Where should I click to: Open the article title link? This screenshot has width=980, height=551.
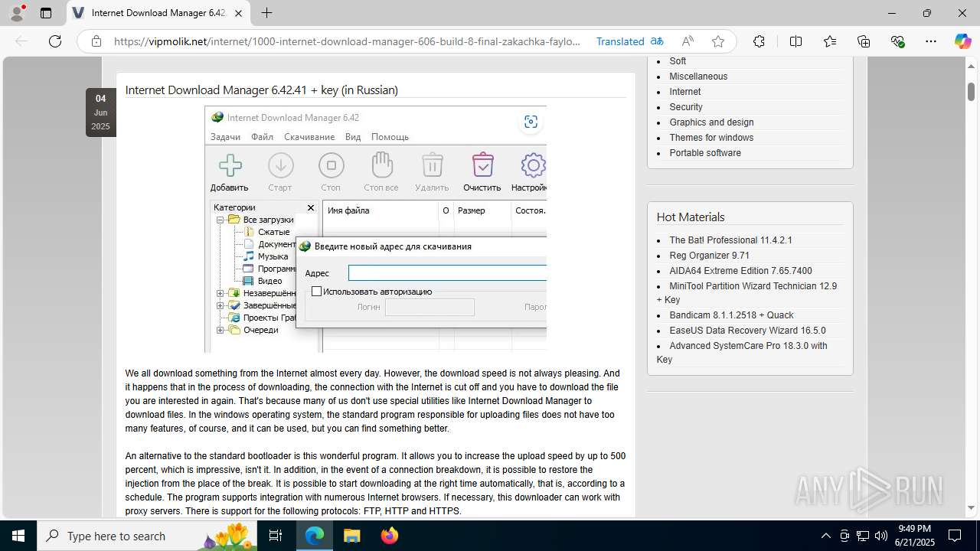[262, 90]
